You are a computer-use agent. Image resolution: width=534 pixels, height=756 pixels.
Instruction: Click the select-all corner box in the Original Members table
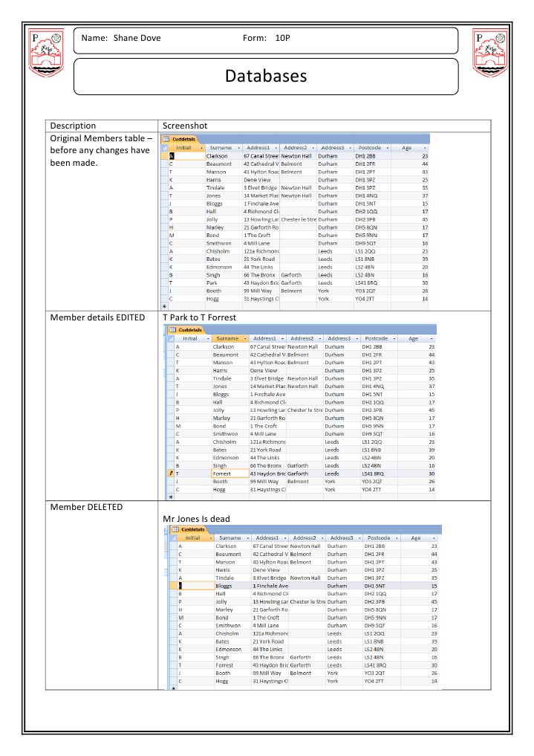click(164, 147)
